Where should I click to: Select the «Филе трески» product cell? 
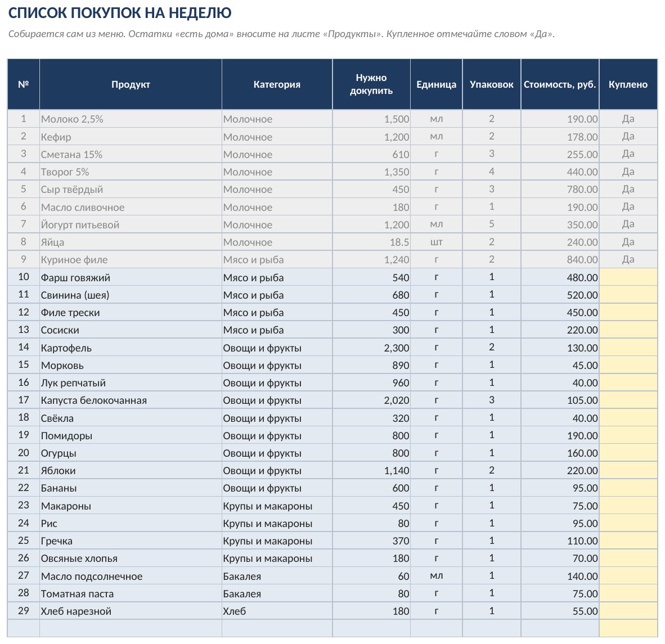(131, 313)
